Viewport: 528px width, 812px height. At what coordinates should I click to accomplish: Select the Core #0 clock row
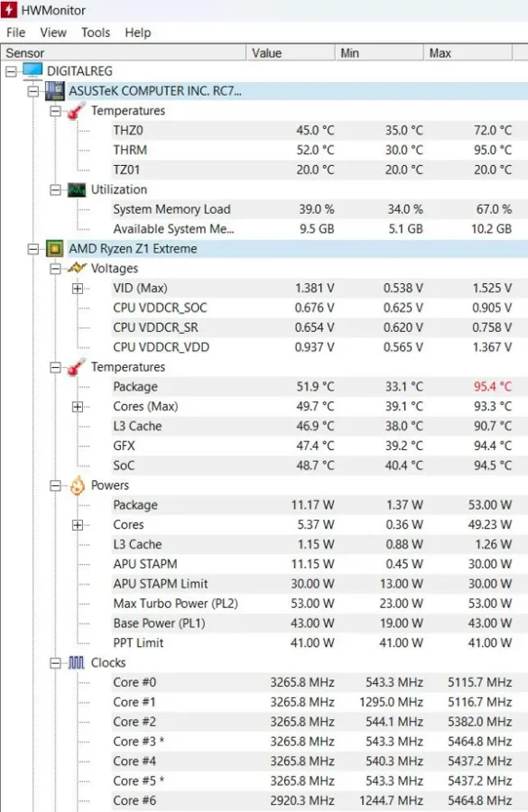click(x=320, y=683)
